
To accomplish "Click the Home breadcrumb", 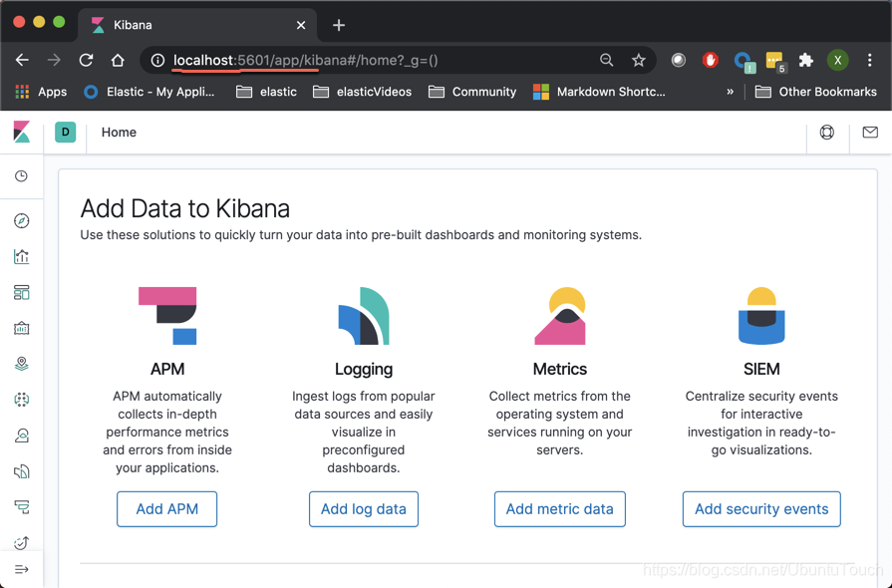I will 119,132.
